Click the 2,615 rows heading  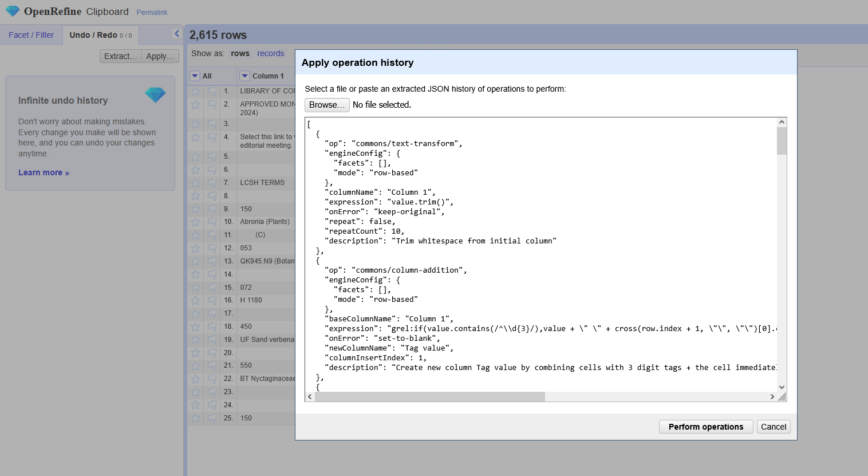(218, 35)
